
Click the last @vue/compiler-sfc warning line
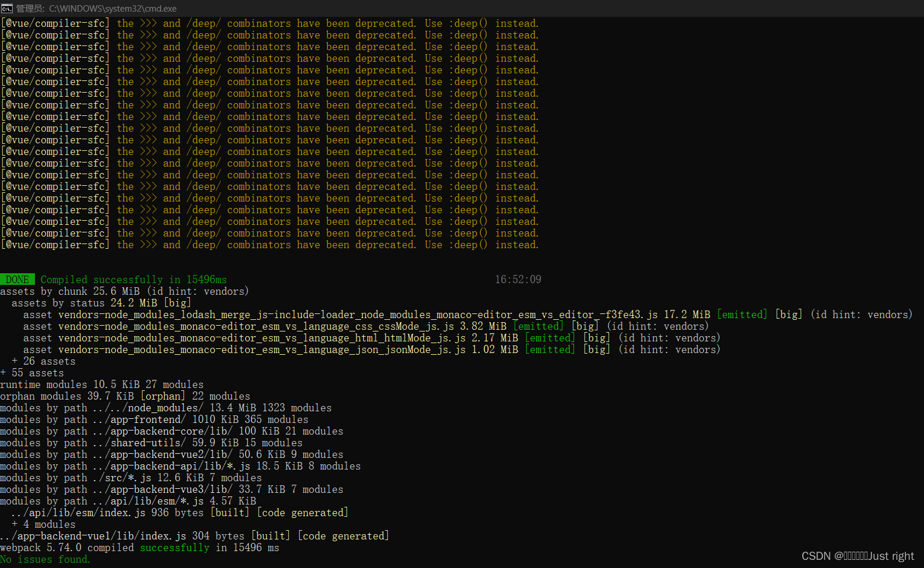click(x=270, y=245)
